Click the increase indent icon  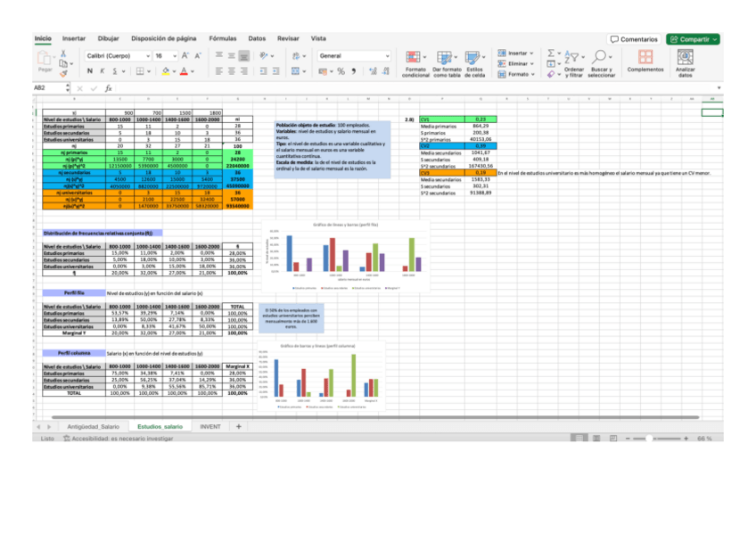click(x=275, y=70)
